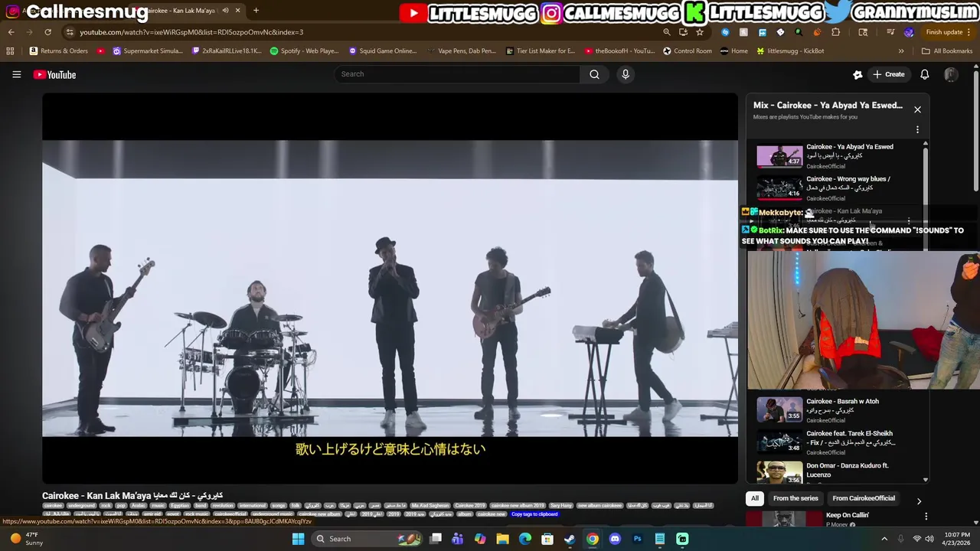Open Discord from the taskbar
This screenshot has width=980, height=551.
615,539
